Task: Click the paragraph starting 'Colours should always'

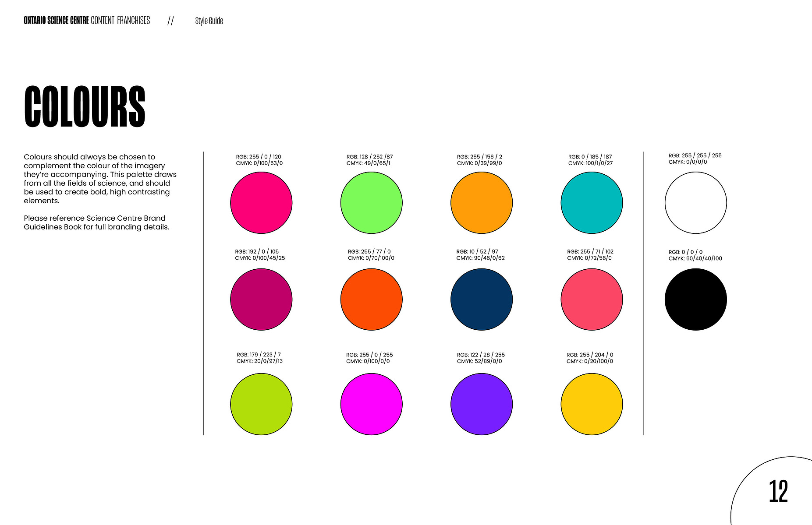Action: [x=100, y=179]
